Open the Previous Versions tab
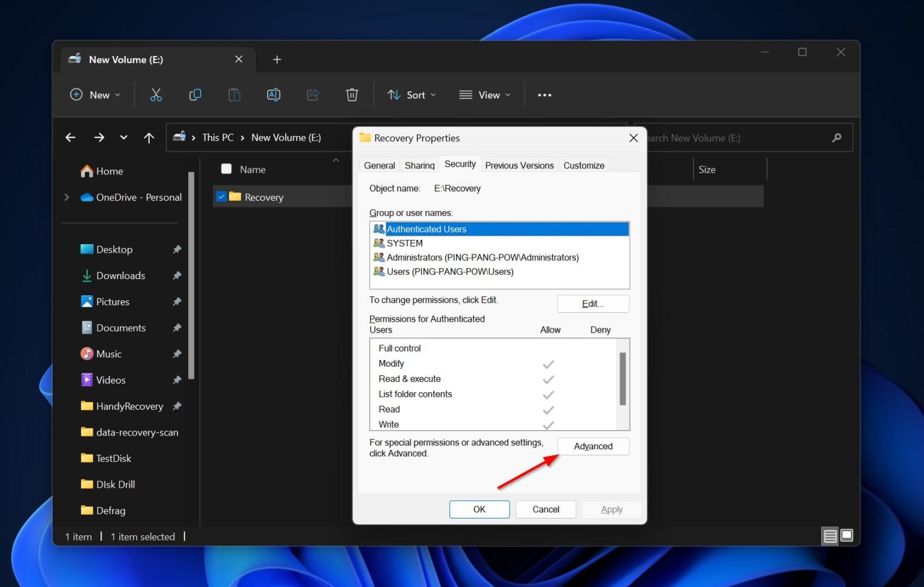This screenshot has height=587, width=924. [x=519, y=165]
